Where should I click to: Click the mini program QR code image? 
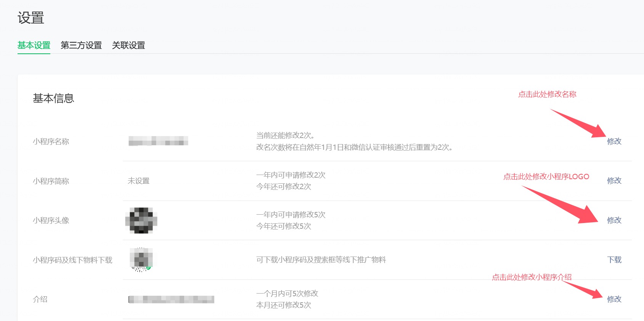pyautogui.click(x=141, y=259)
